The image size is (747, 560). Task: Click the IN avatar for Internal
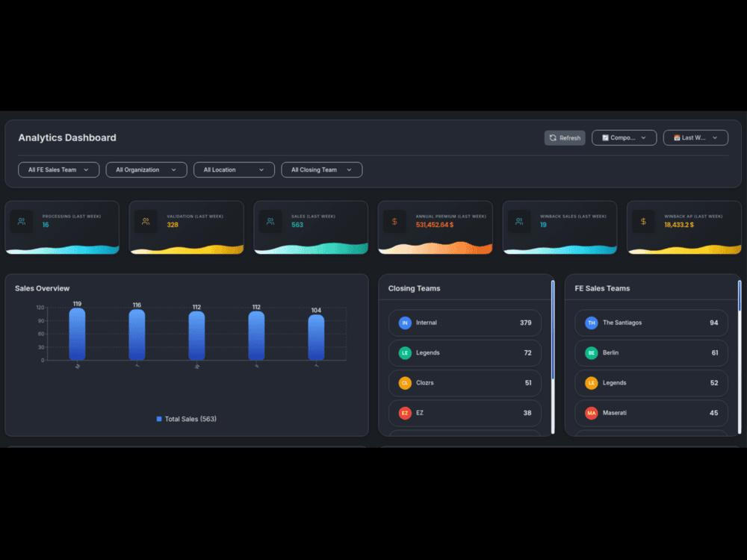[x=405, y=323]
